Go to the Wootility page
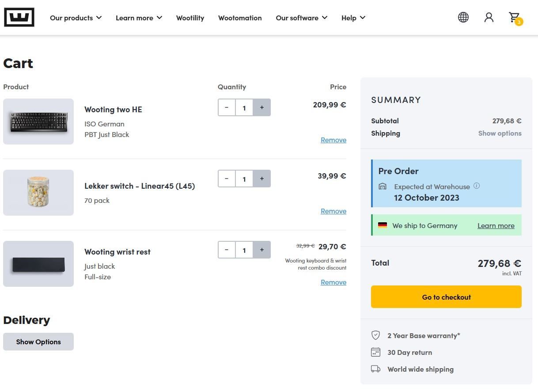 tap(190, 18)
